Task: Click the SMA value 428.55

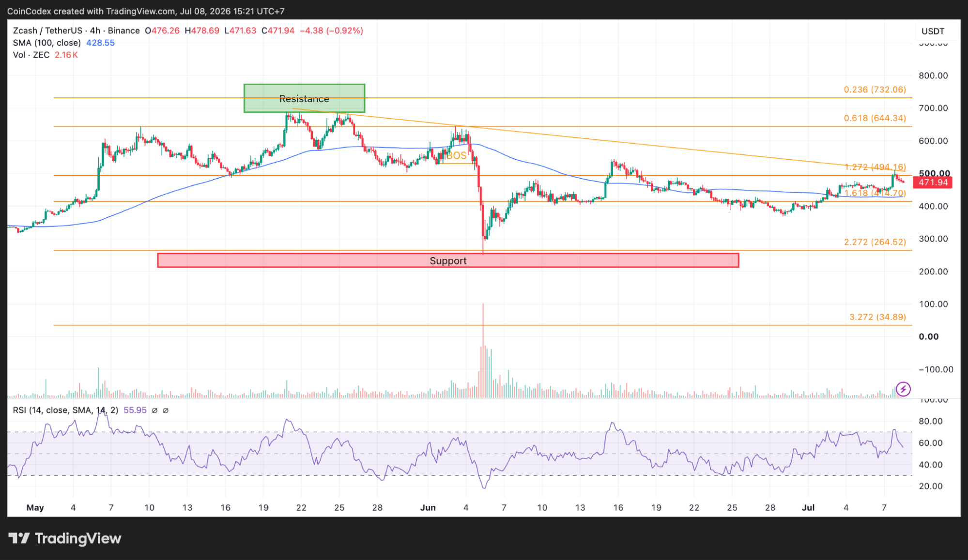Action: pos(100,43)
